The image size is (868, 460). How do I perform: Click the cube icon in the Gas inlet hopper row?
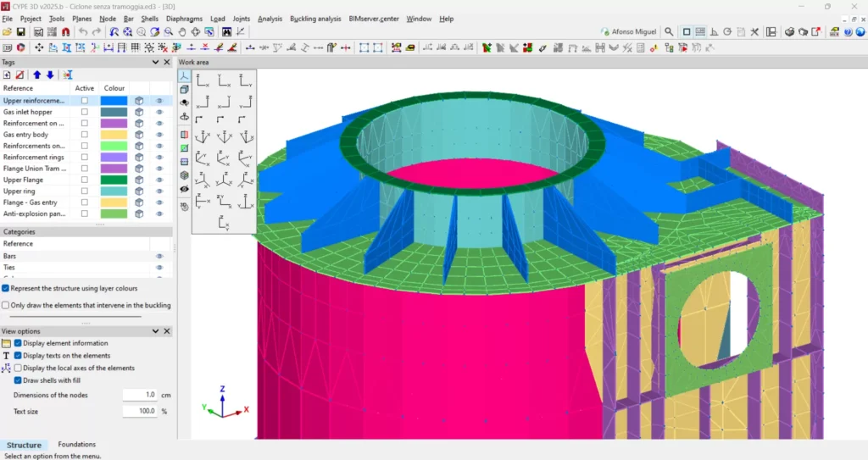(x=139, y=112)
